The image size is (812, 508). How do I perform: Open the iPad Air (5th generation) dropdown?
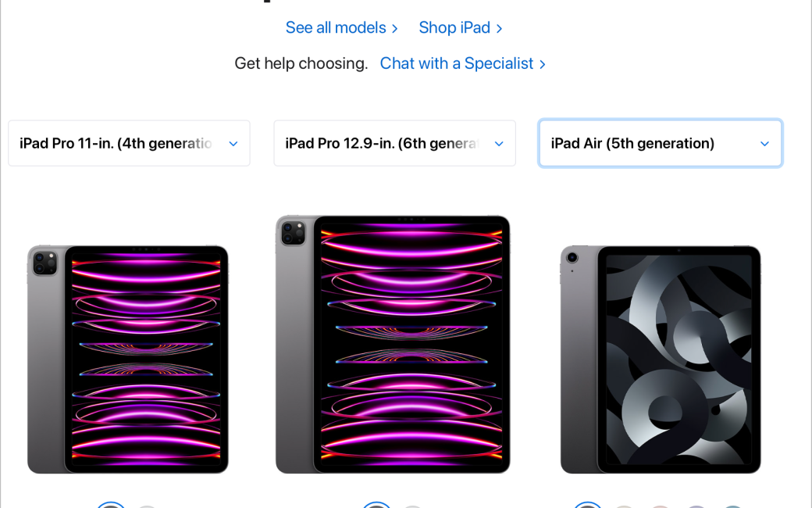(x=661, y=143)
